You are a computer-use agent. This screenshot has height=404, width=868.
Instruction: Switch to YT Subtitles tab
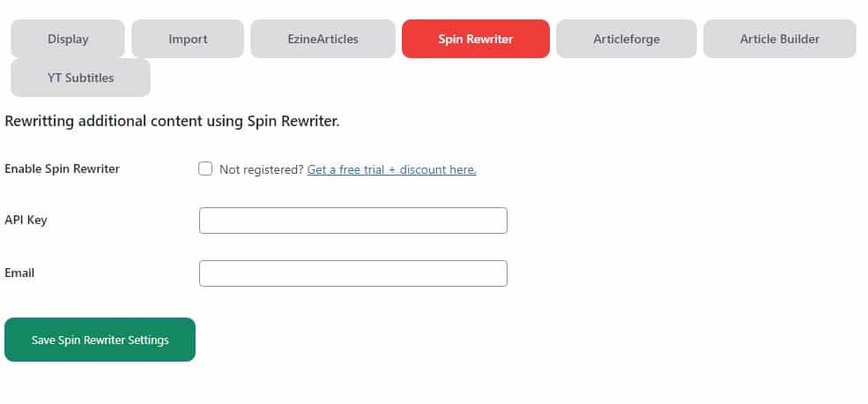(80, 78)
